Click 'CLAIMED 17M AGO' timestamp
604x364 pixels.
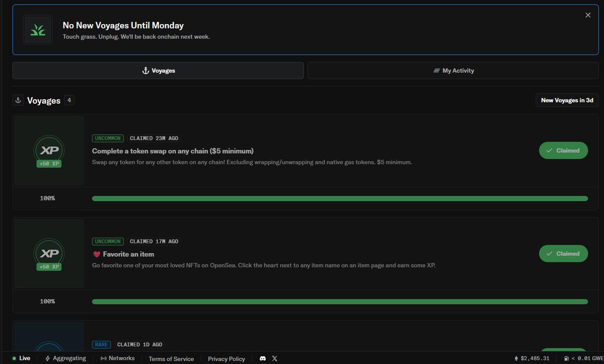tap(154, 241)
